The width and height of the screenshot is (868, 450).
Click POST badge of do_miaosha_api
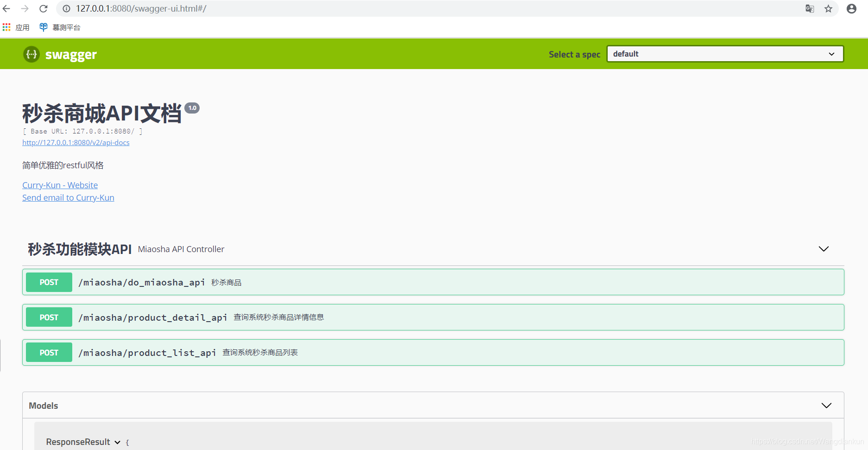[49, 282]
